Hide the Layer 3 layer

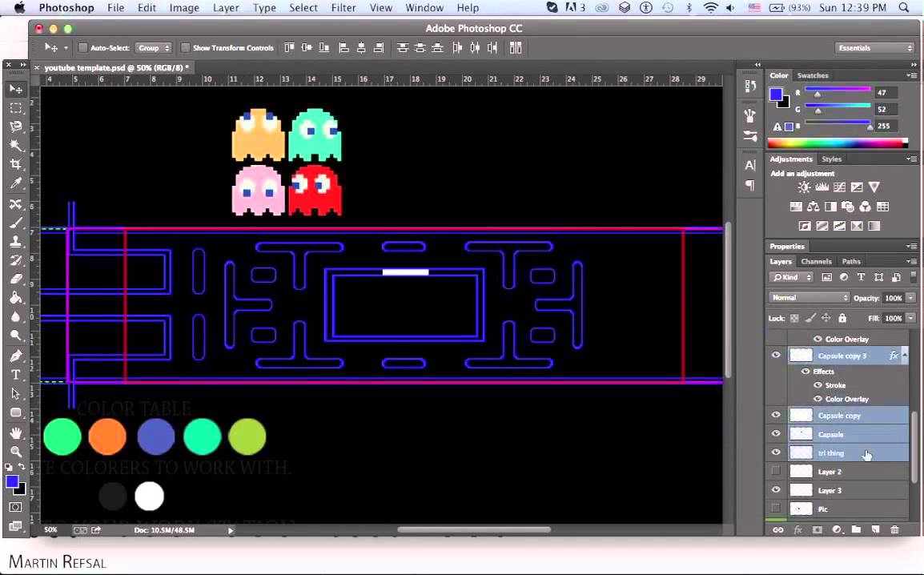(x=776, y=489)
